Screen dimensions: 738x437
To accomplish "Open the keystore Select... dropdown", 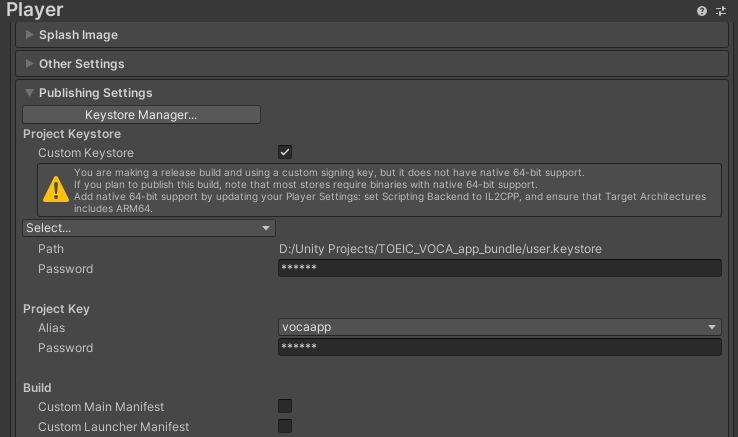I will coord(149,228).
